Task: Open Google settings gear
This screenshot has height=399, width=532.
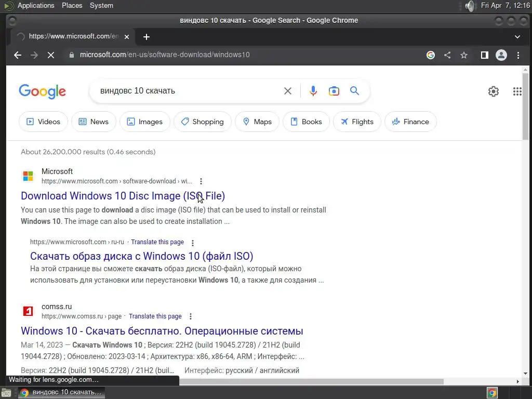Action: point(494,91)
